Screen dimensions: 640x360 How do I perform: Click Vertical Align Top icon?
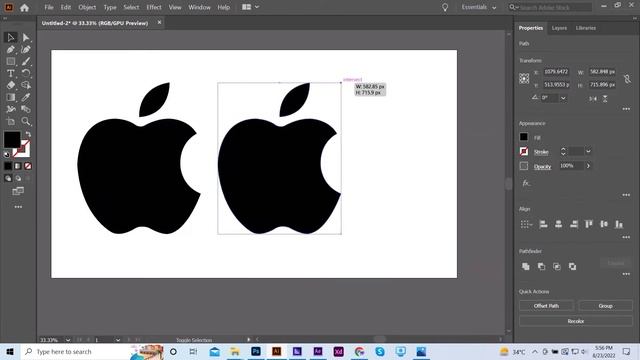click(x=589, y=224)
